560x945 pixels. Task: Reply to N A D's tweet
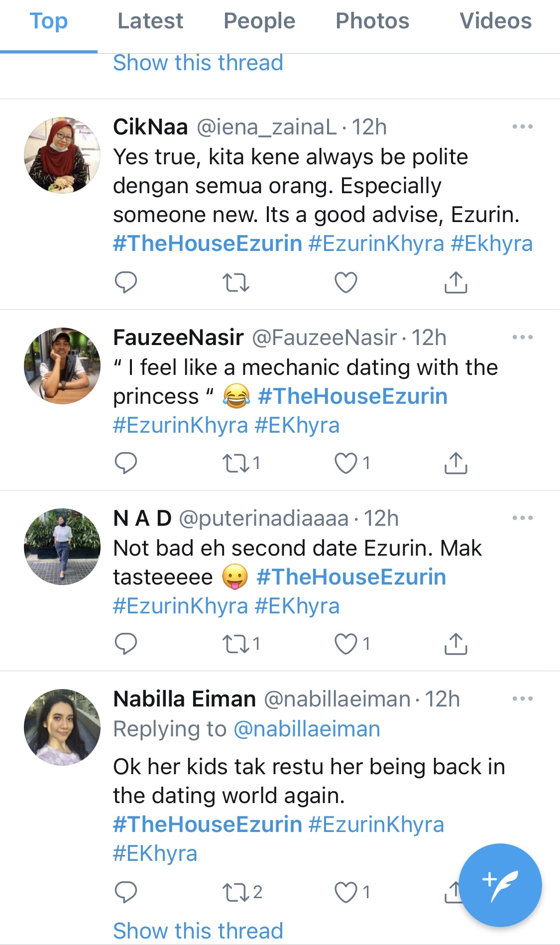(x=125, y=644)
